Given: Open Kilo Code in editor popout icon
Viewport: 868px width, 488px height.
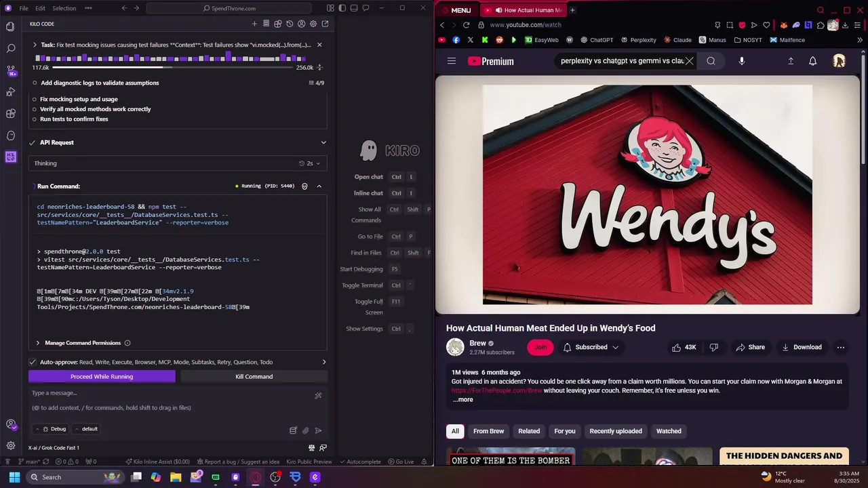Looking at the screenshot, I should [x=325, y=24].
